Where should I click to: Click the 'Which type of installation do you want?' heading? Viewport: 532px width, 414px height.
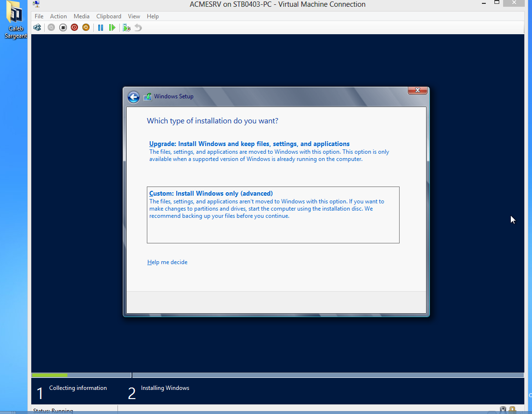(212, 121)
